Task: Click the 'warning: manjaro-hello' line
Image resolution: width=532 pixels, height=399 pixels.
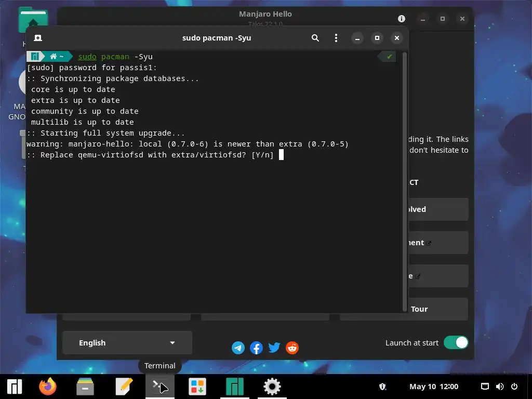Action: [x=188, y=144]
